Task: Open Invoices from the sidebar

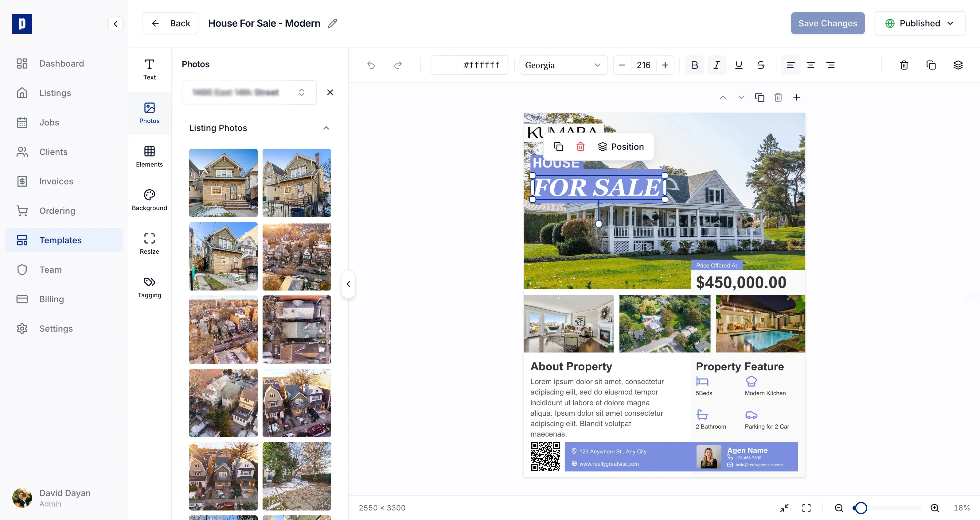Action: pyautogui.click(x=56, y=181)
